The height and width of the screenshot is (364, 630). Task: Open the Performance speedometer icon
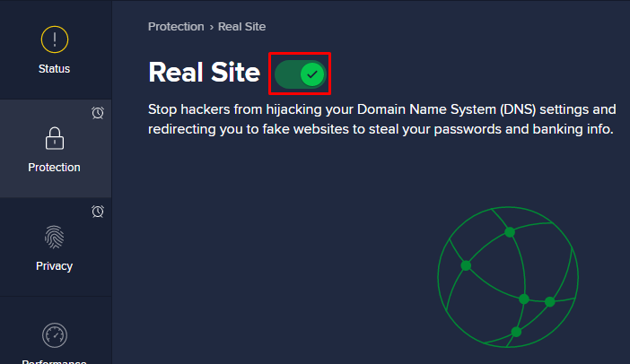pyautogui.click(x=55, y=335)
